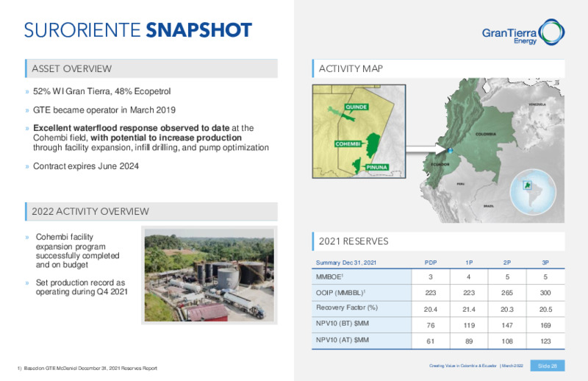
Task: Select 'Set production record' bullet
Action: point(82,287)
